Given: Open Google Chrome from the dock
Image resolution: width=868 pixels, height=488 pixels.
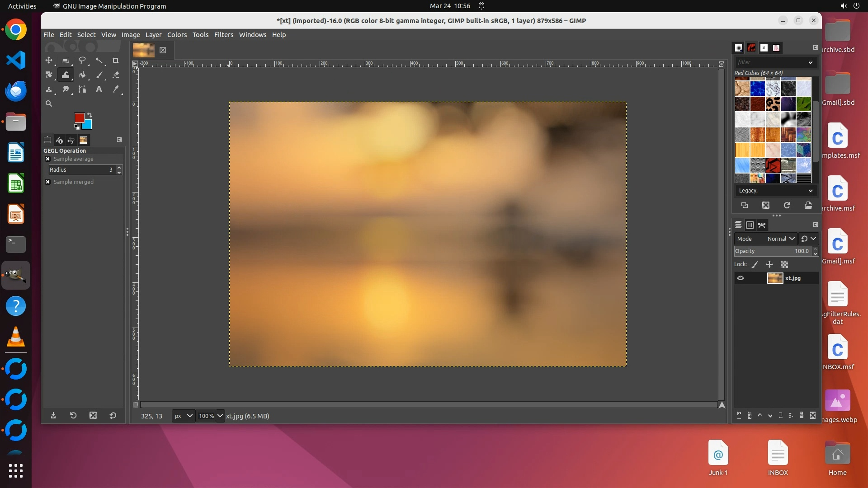Looking at the screenshot, I should click(16, 30).
